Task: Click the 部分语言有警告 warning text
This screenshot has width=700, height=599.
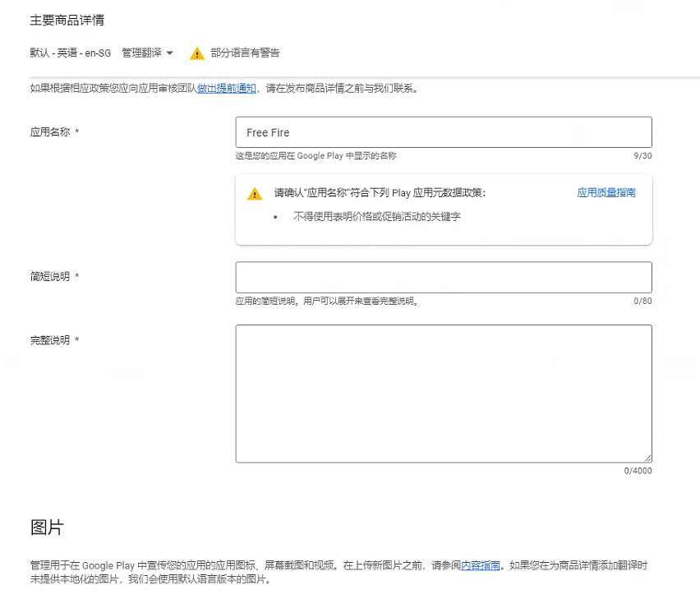Action: pos(245,53)
